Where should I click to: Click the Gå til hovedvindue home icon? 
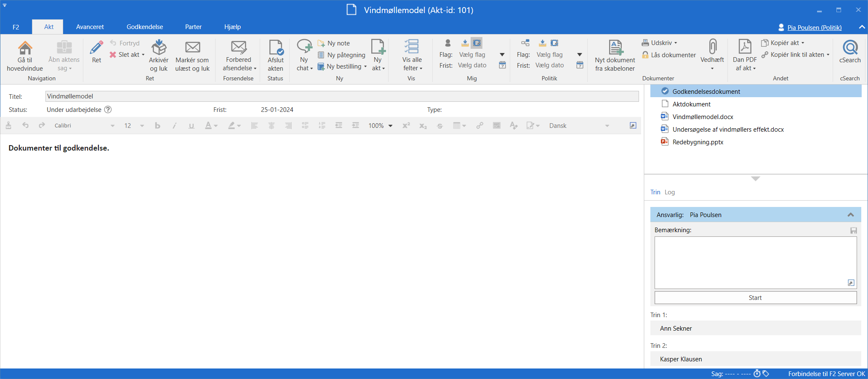pos(25,48)
